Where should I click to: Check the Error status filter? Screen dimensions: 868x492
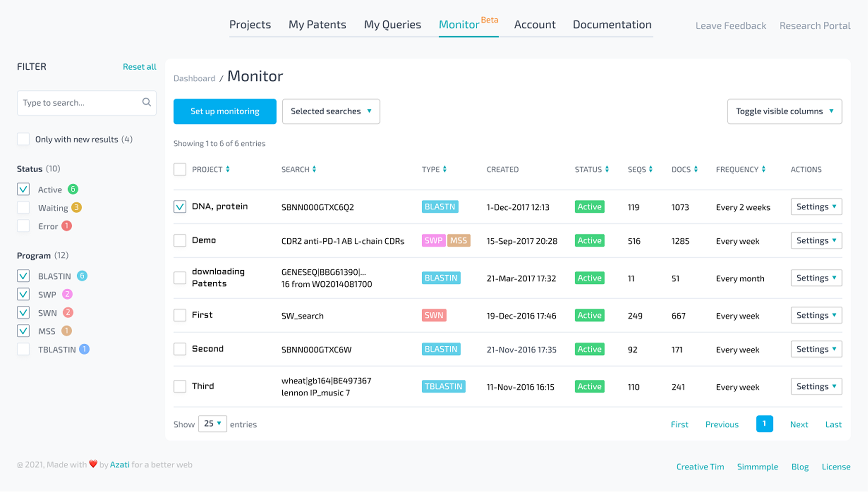[x=23, y=226]
